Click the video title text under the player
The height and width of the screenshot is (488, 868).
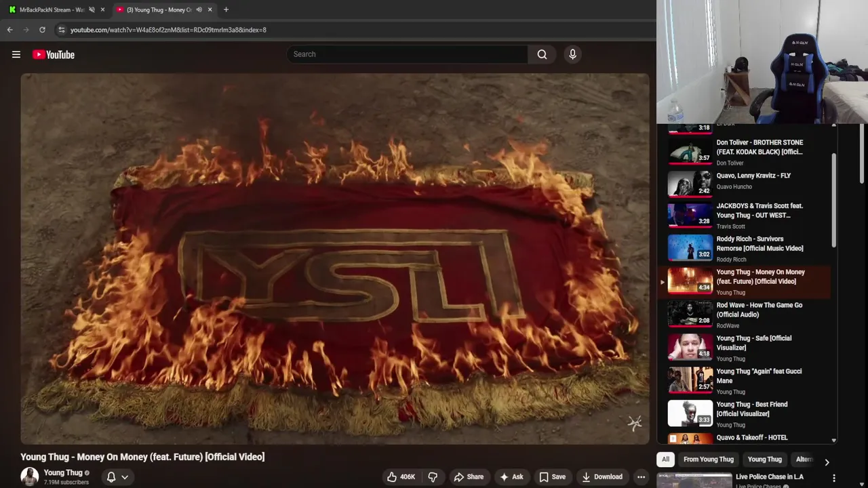142,457
